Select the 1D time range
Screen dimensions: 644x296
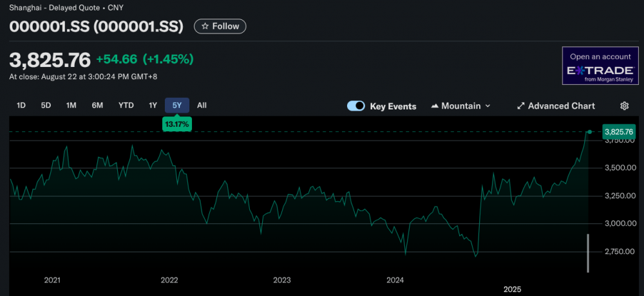click(21, 106)
